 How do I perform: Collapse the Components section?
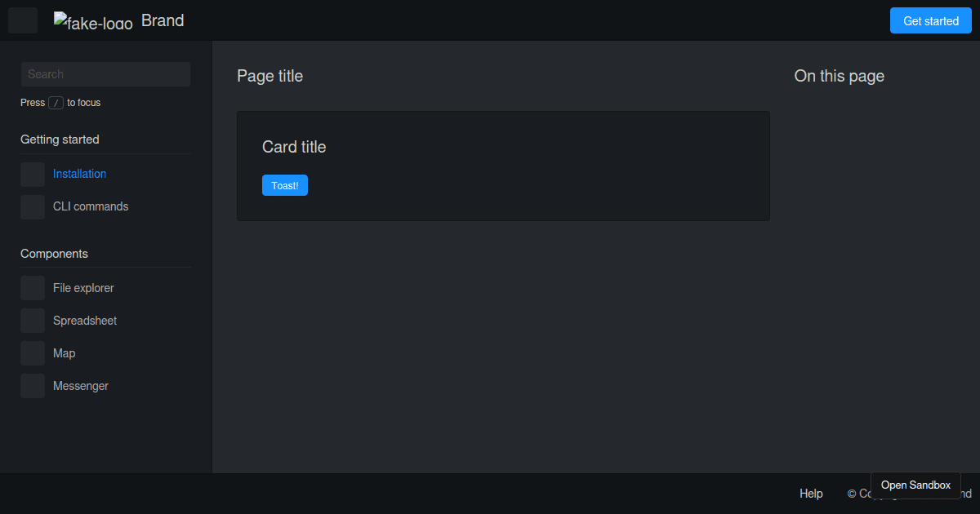(x=54, y=253)
